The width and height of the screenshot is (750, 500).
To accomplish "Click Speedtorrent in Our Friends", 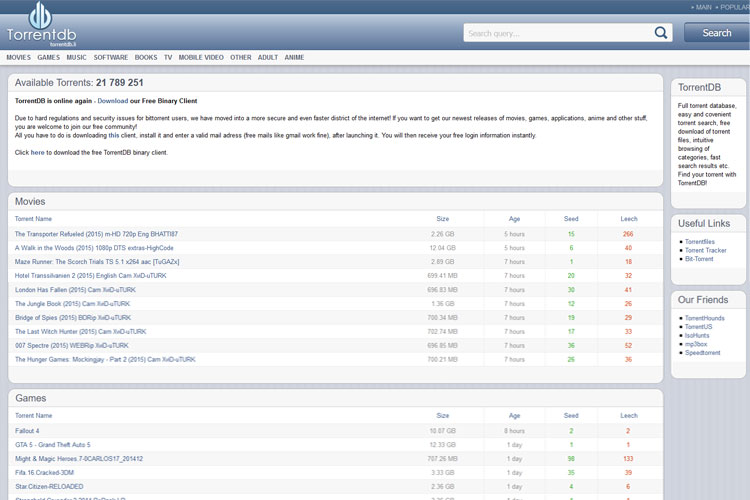I will click(703, 353).
